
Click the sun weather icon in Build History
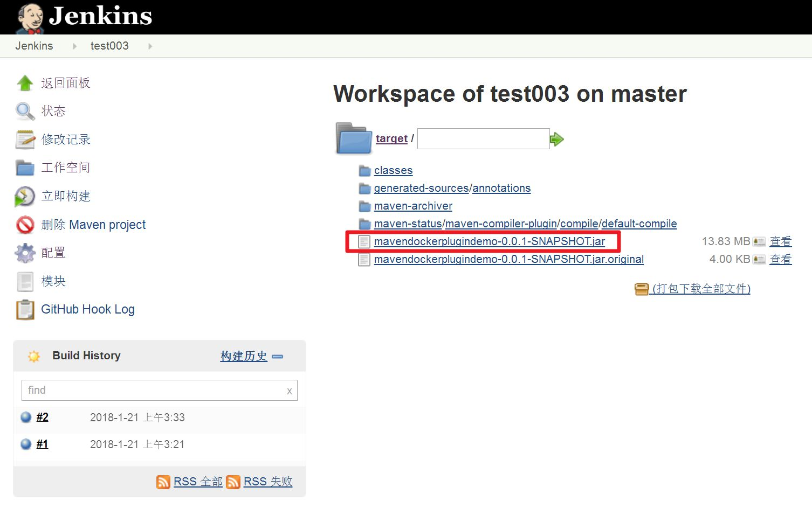[x=33, y=356]
